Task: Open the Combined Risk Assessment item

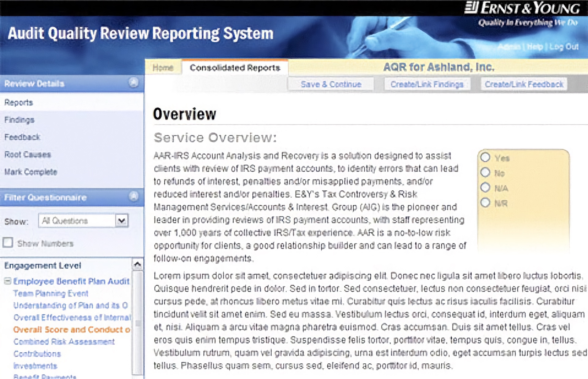Action: 64,341
